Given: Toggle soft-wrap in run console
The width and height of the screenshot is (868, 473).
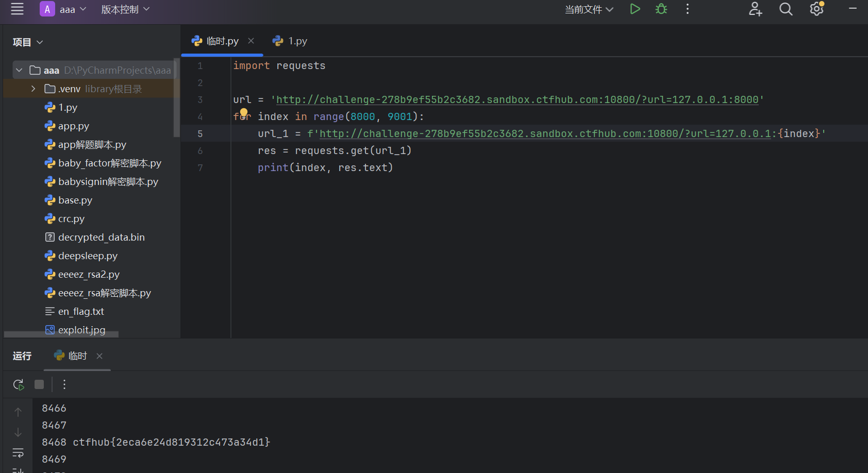Looking at the screenshot, I should pos(18,453).
